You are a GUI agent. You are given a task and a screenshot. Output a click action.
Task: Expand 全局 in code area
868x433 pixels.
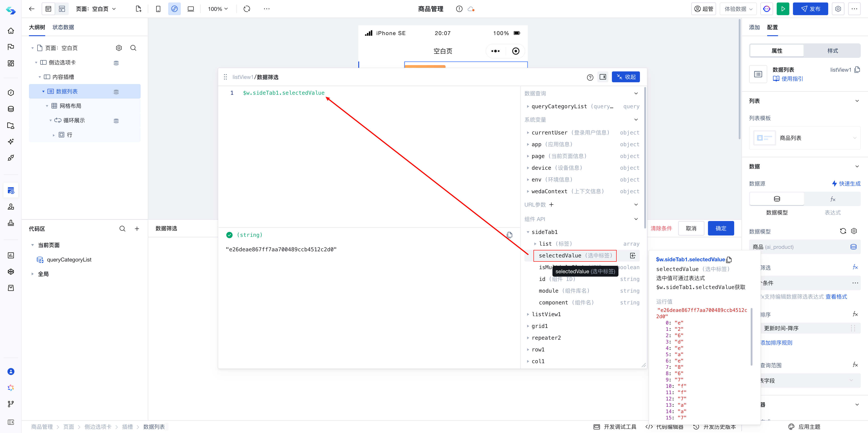pos(32,274)
